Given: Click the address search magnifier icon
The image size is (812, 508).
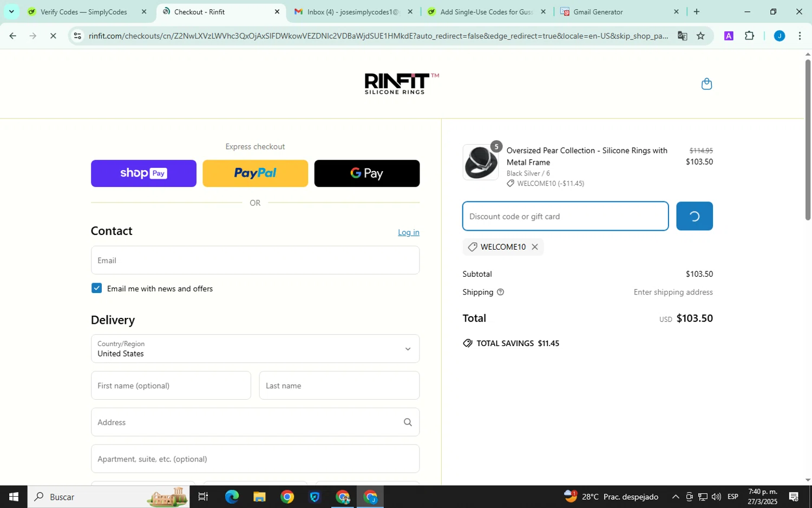Looking at the screenshot, I should pyautogui.click(x=408, y=422).
